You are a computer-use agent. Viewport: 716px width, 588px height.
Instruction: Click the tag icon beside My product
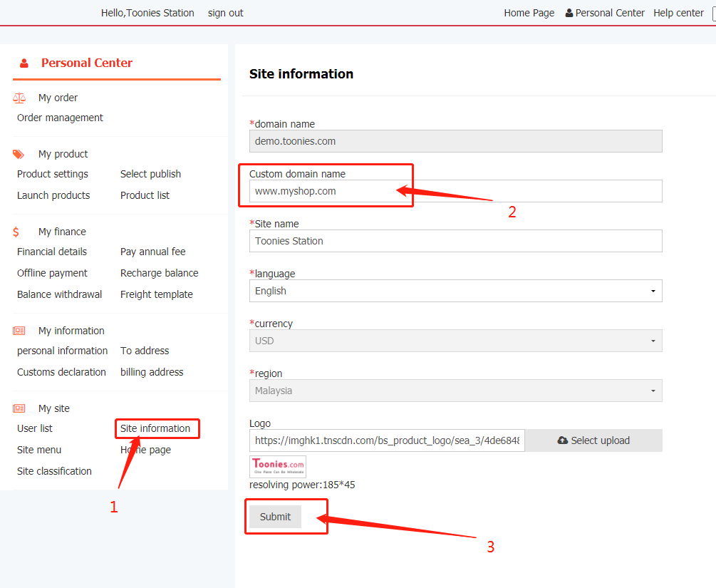tap(19, 154)
